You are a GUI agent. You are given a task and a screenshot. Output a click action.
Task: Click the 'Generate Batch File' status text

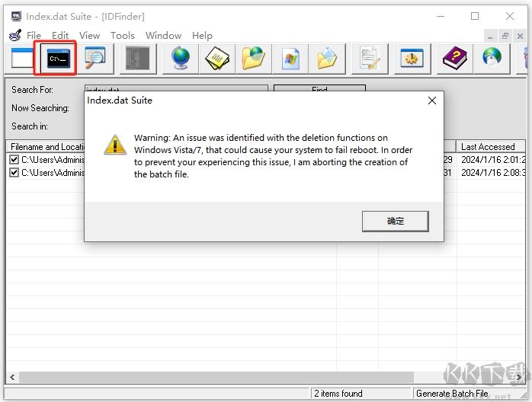[452, 394]
